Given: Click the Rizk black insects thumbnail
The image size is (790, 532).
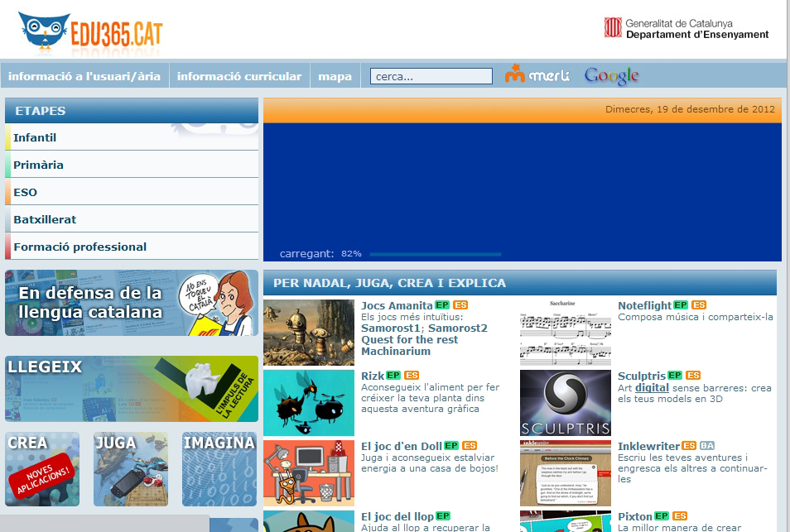Looking at the screenshot, I should pos(309,403).
